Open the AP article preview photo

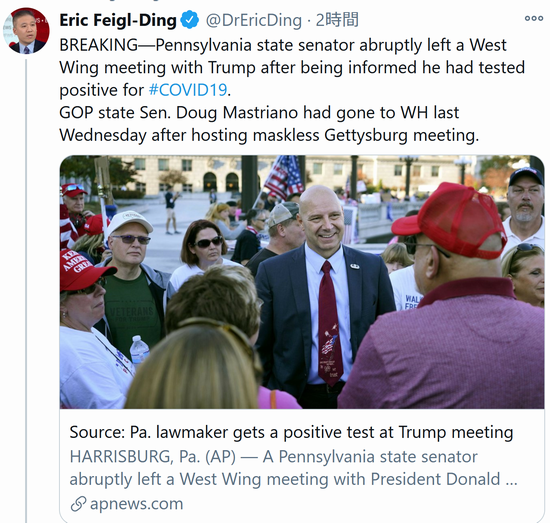coord(302,282)
